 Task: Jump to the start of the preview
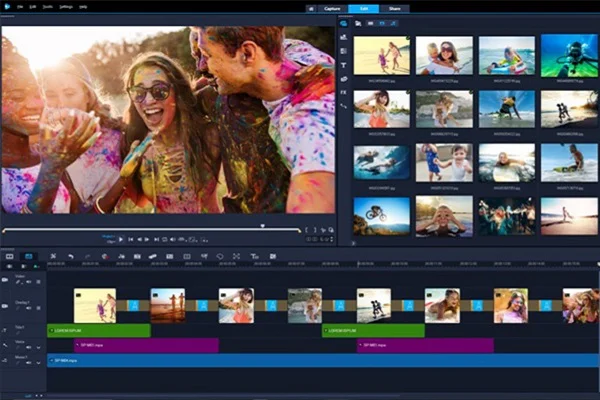click(130, 240)
